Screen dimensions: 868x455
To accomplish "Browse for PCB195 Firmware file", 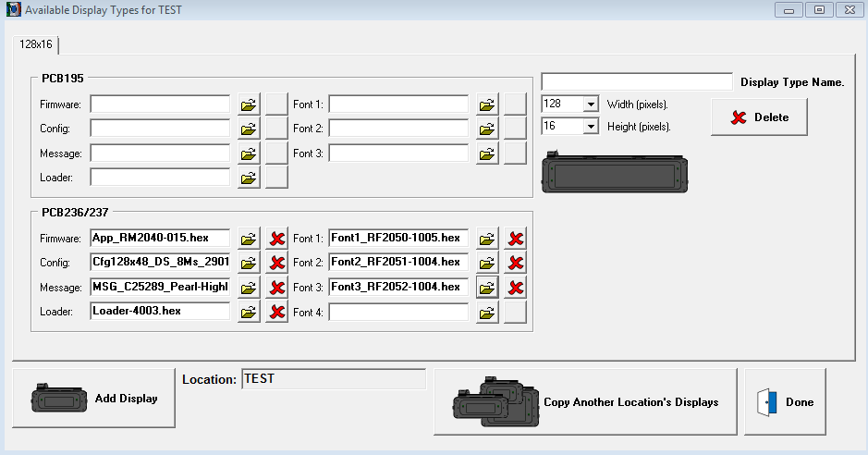I will coord(249,104).
